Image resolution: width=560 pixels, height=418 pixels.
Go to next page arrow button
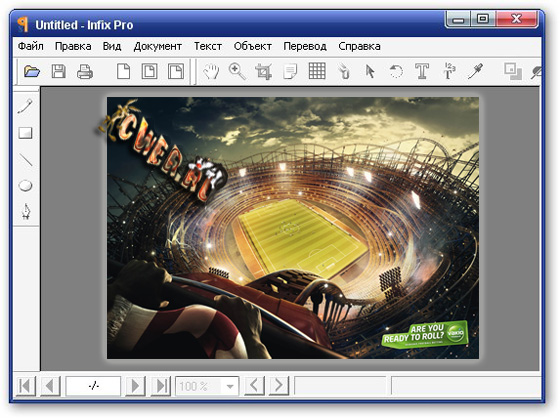(x=135, y=386)
